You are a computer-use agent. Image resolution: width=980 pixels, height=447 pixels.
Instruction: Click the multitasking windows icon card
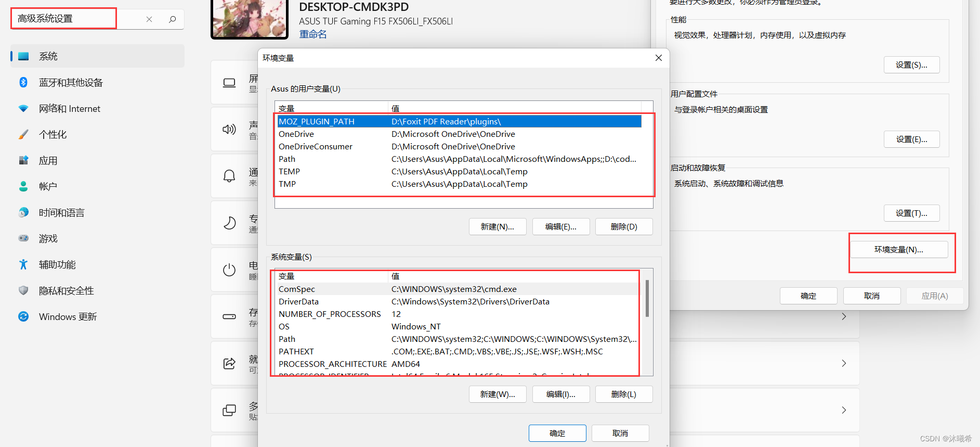click(x=229, y=410)
